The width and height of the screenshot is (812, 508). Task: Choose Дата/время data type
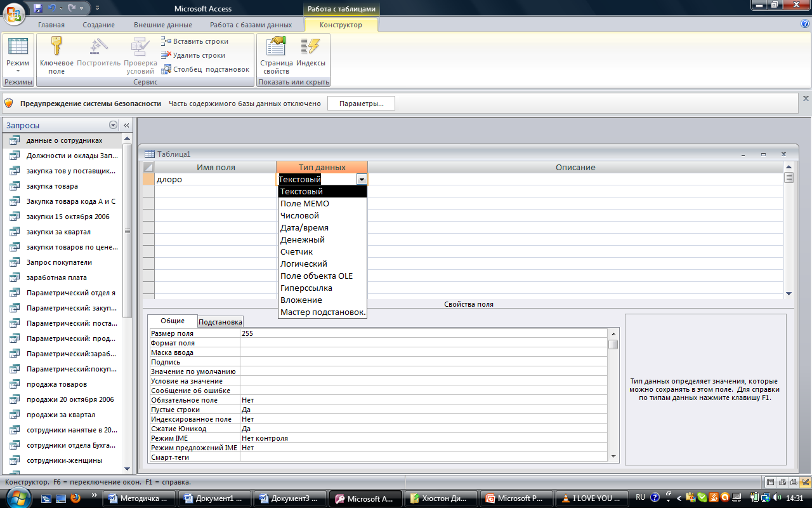click(x=323, y=228)
